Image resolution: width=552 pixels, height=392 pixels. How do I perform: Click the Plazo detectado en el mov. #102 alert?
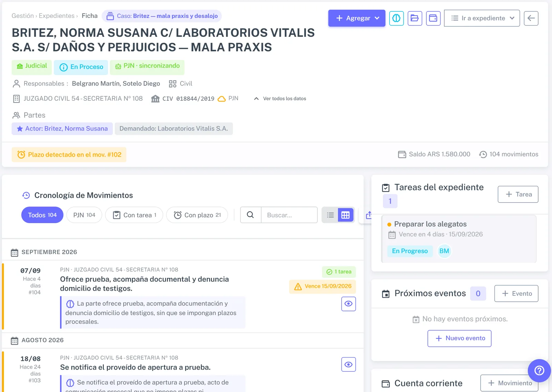tap(69, 155)
